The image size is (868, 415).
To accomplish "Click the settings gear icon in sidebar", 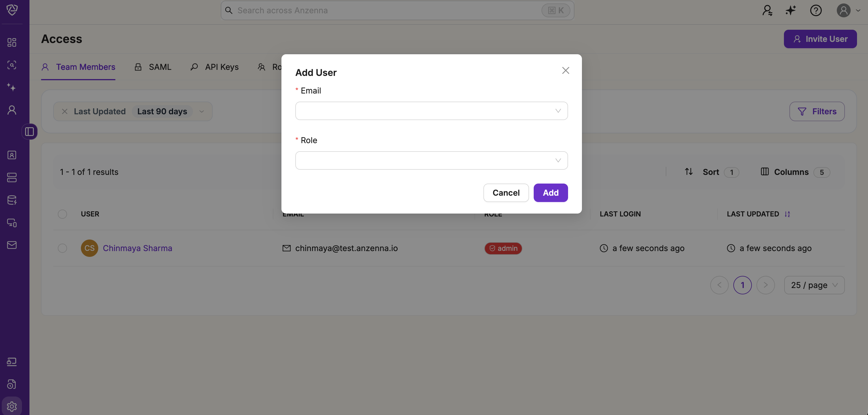I will [x=12, y=406].
